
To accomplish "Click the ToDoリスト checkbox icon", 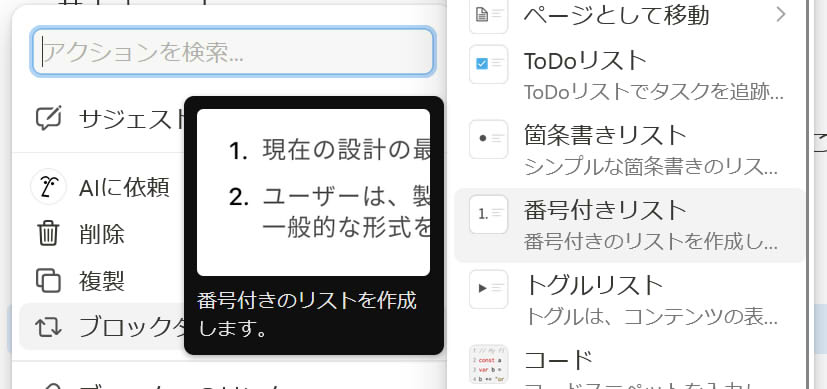I will tap(488, 64).
